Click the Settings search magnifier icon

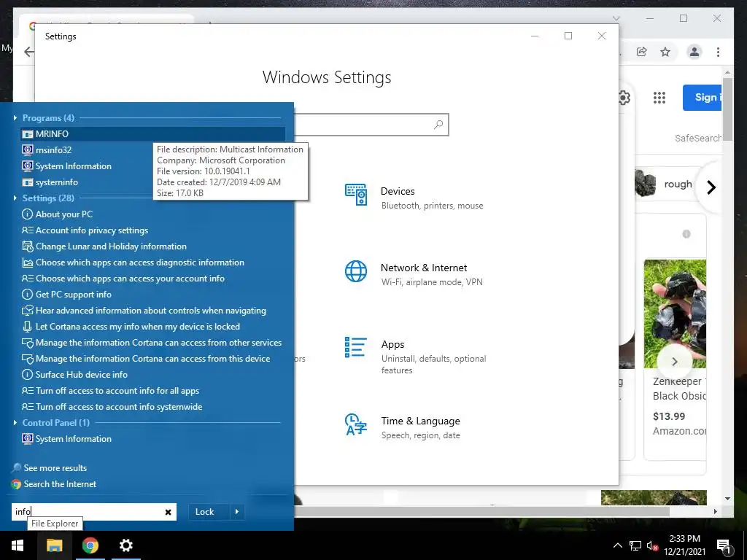(x=438, y=124)
